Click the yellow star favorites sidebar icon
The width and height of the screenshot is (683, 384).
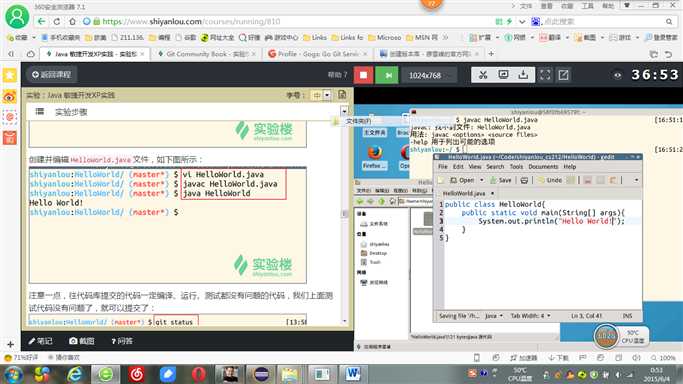pos(10,75)
